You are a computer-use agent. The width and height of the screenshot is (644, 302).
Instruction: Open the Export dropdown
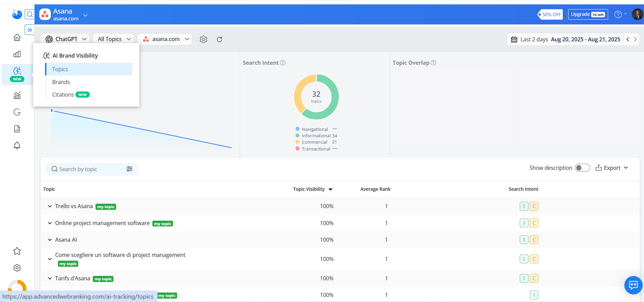pos(612,168)
